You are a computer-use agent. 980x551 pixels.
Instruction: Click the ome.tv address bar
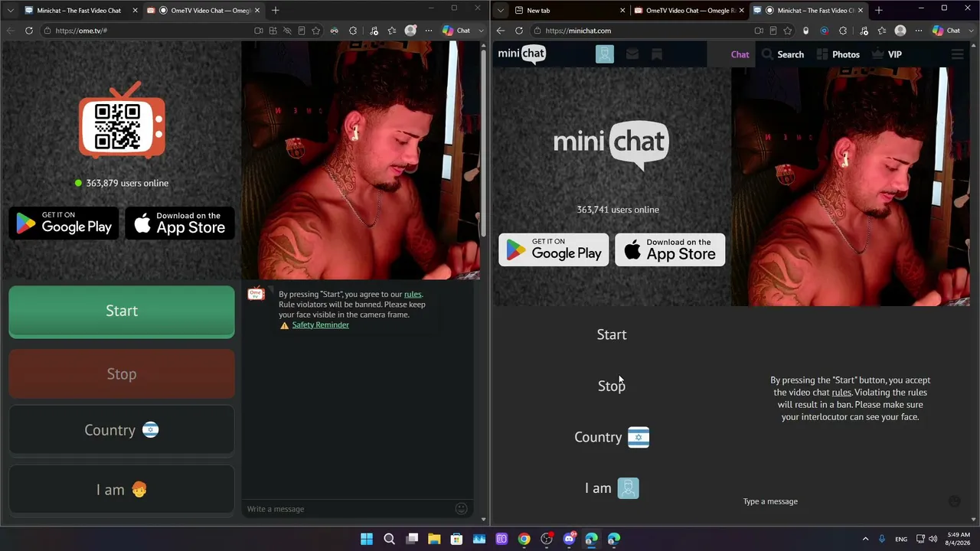click(x=145, y=31)
